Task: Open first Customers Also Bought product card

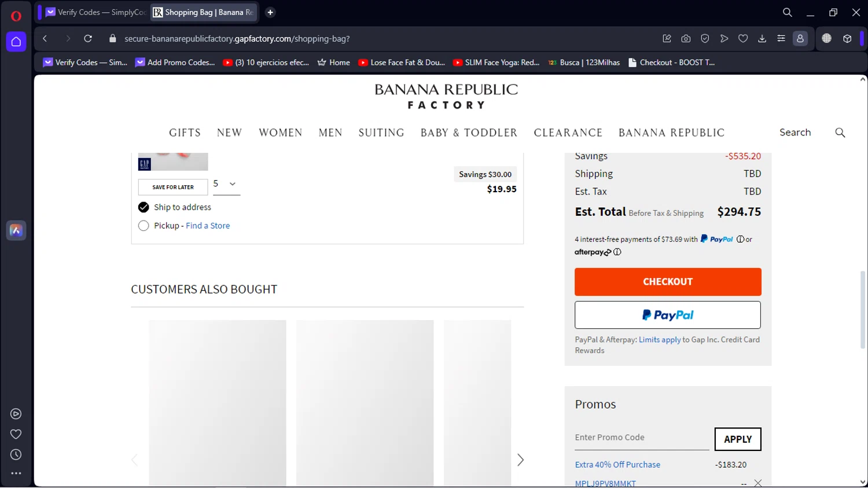Action: pyautogui.click(x=218, y=403)
